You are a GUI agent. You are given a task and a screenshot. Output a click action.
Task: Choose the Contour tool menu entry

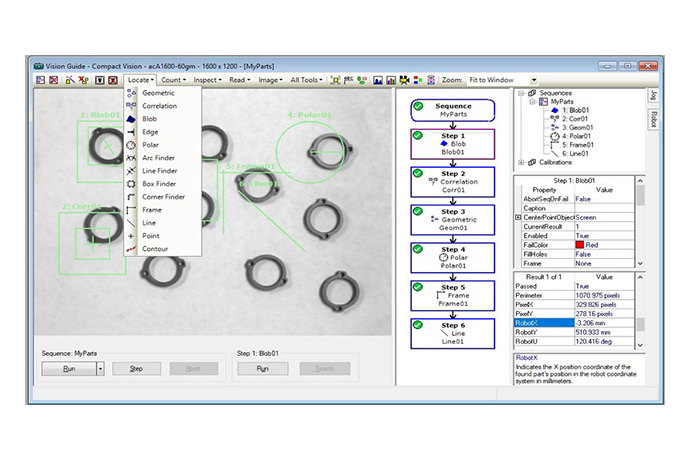pos(155,249)
